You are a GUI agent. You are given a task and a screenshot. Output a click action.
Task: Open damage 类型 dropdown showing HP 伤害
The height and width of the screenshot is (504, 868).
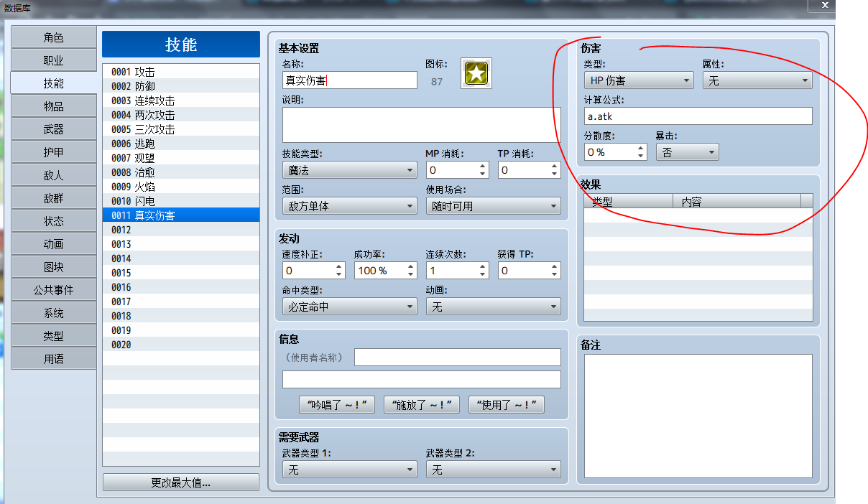[638, 80]
